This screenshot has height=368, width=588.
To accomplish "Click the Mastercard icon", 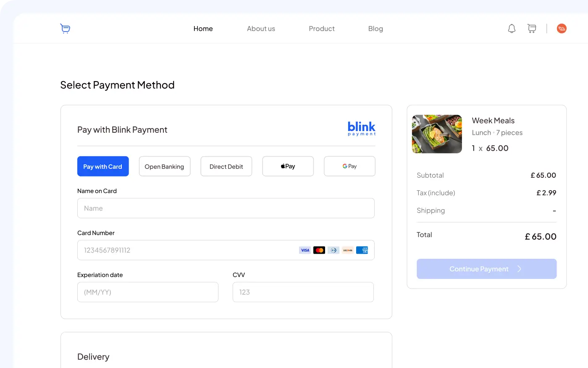I will pyautogui.click(x=319, y=250).
